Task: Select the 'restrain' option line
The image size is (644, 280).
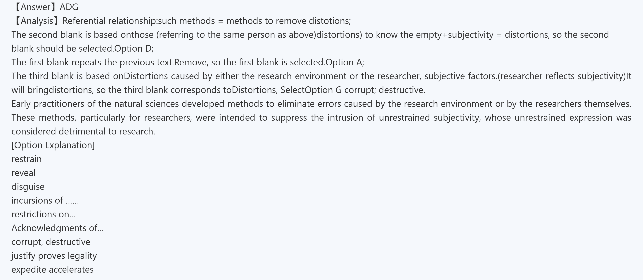Action: click(27, 159)
